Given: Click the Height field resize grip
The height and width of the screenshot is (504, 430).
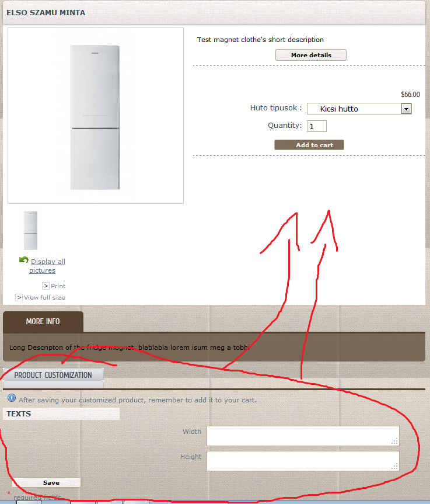Looking at the screenshot, I should (x=394, y=467).
